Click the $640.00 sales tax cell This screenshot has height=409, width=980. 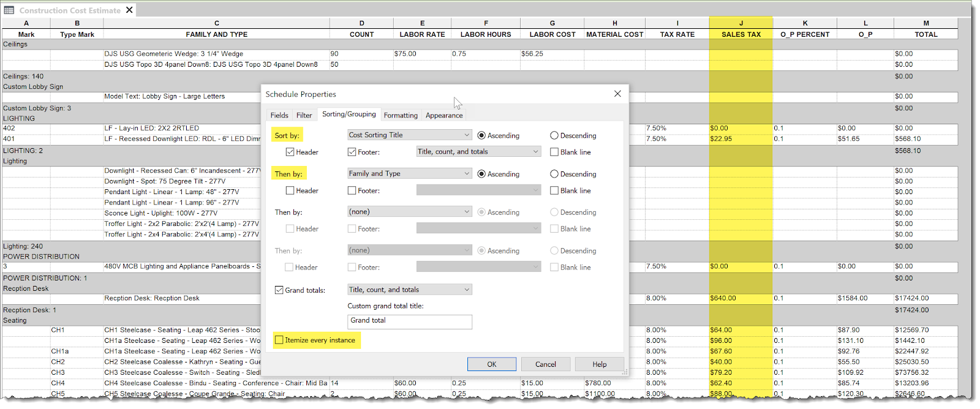[x=741, y=298]
